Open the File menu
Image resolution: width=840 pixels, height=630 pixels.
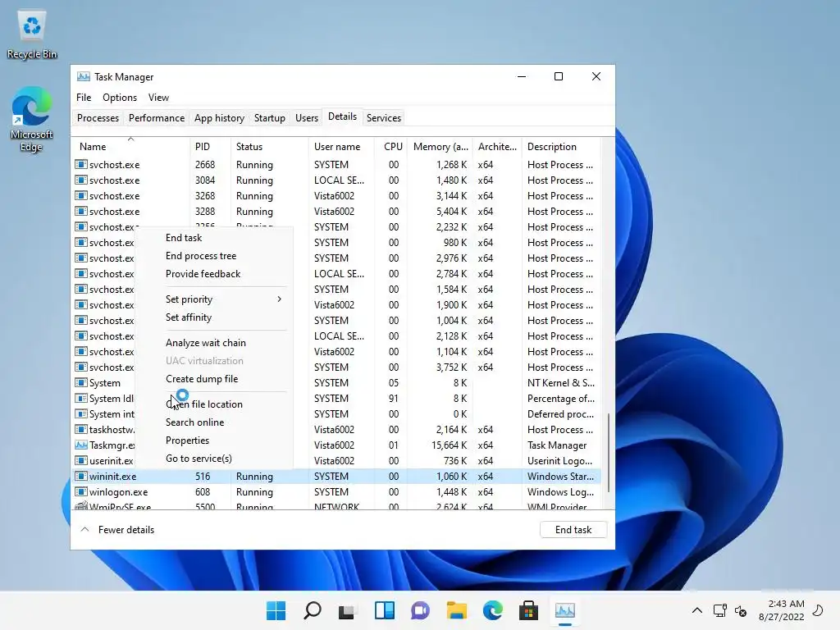coord(84,98)
